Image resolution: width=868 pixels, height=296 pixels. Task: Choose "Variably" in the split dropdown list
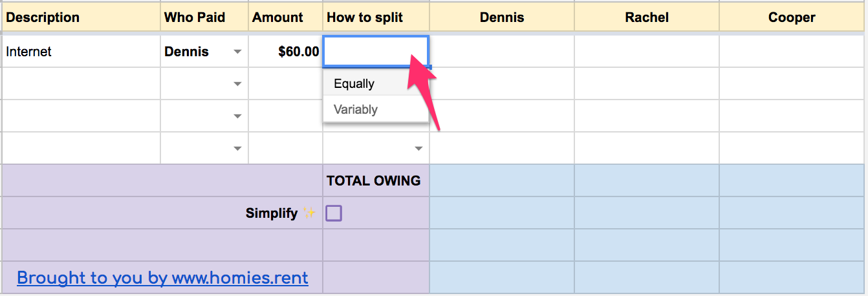click(356, 110)
